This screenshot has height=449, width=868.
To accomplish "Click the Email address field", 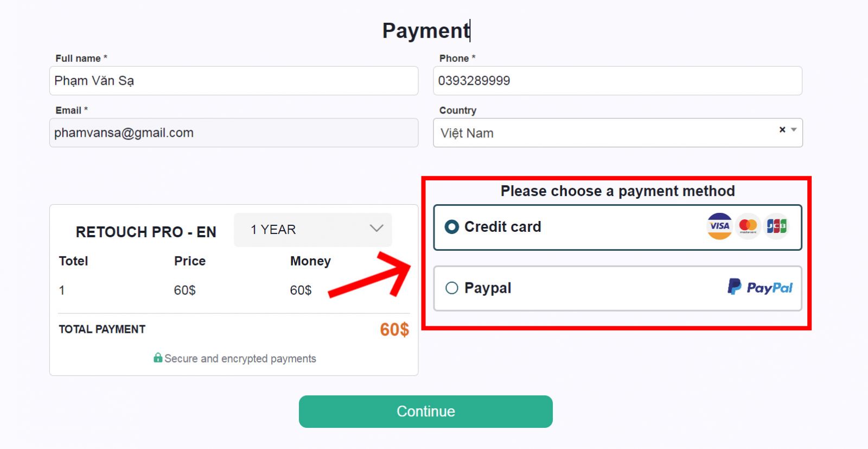I will tap(233, 133).
